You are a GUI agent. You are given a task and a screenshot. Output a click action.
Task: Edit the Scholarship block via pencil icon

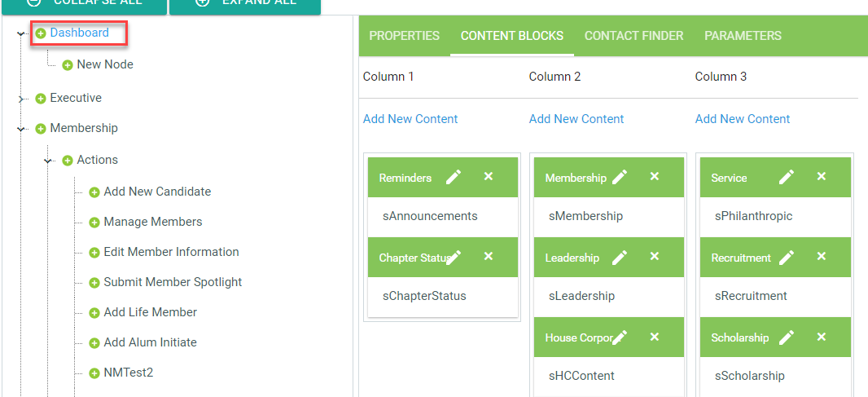pyautogui.click(x=786, y=337)
